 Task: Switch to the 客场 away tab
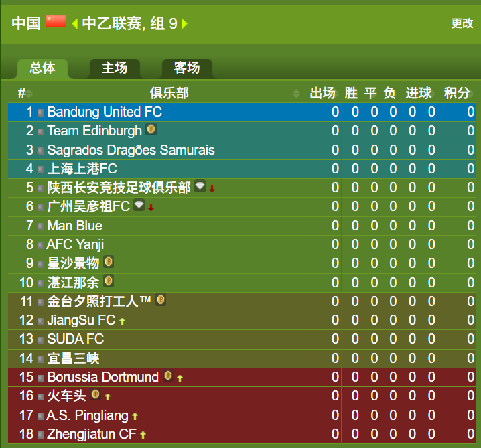pyautogui.click(x=187, y=68)
